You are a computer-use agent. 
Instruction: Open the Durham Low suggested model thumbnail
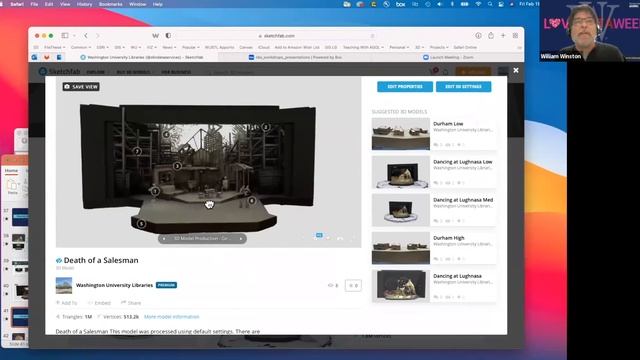400,134
